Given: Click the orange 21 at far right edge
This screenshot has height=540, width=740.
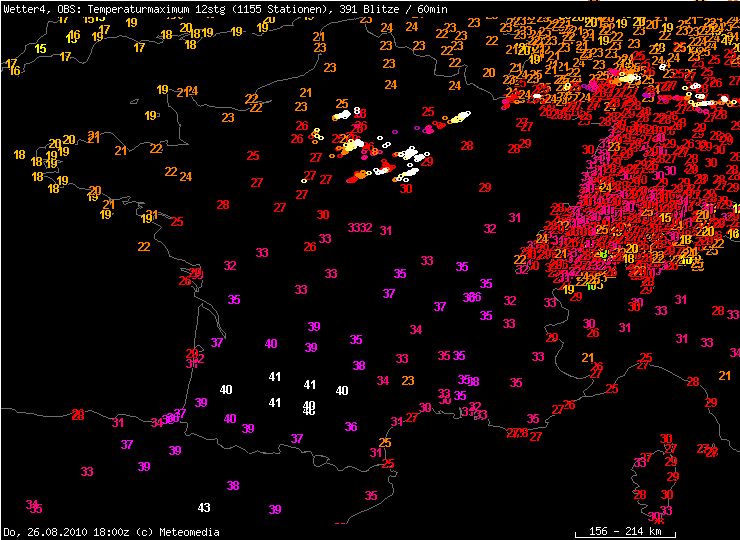Looking at the screenshot, I should (724, 375).
